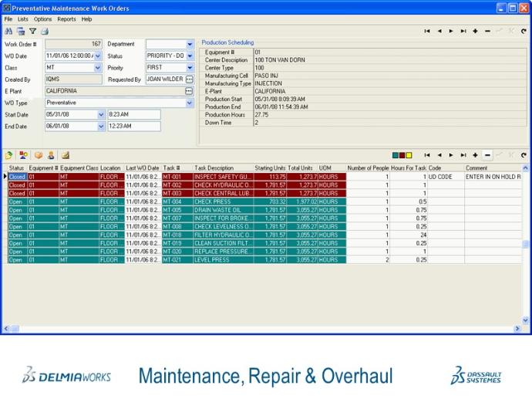
Task: Click the filter funnel icon
Action: pos(32,31)
